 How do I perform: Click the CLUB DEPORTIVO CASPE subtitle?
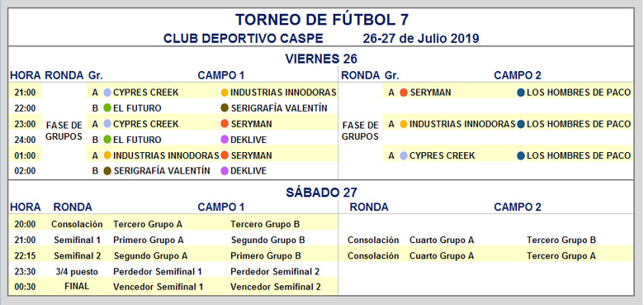pos(243,39)
